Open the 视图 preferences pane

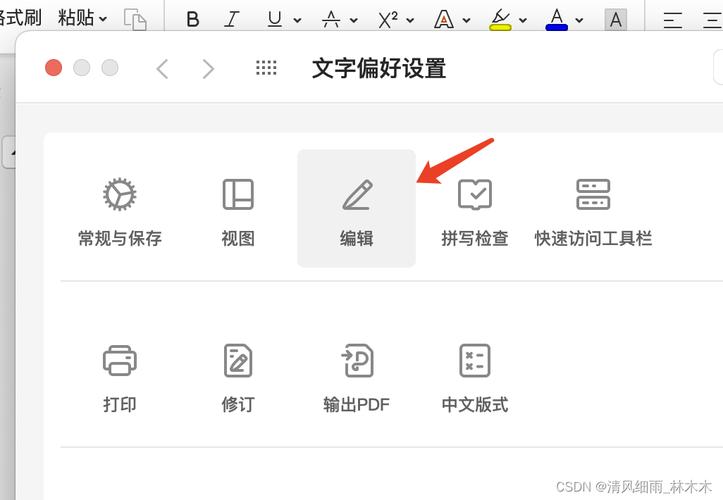[238, 212]
